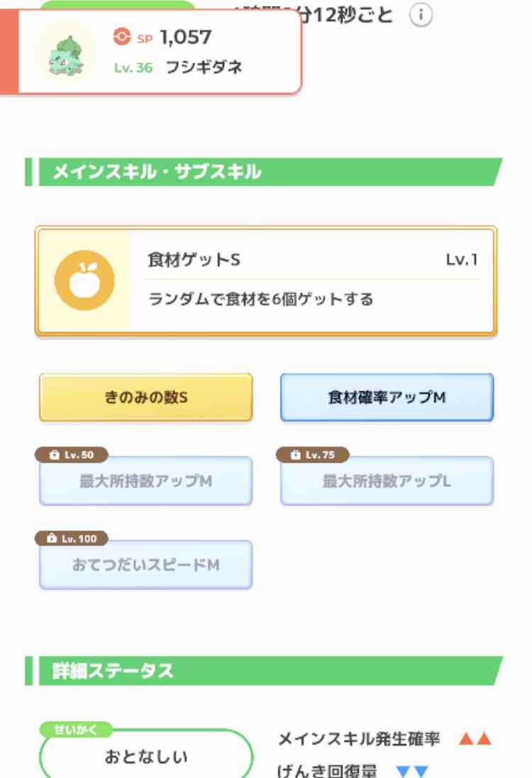Tap the 詳細ステータス section header
Viewport: 532px width, 778px height.
(264, 671)
